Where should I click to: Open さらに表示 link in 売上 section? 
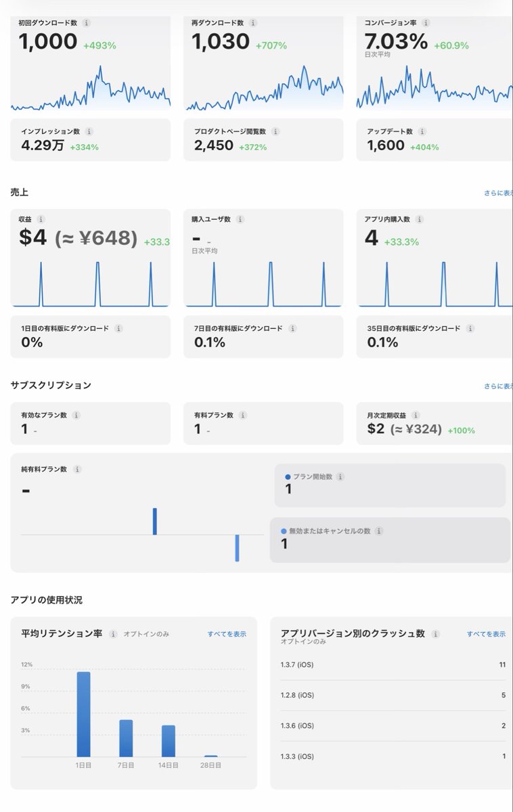pos(498,194)
